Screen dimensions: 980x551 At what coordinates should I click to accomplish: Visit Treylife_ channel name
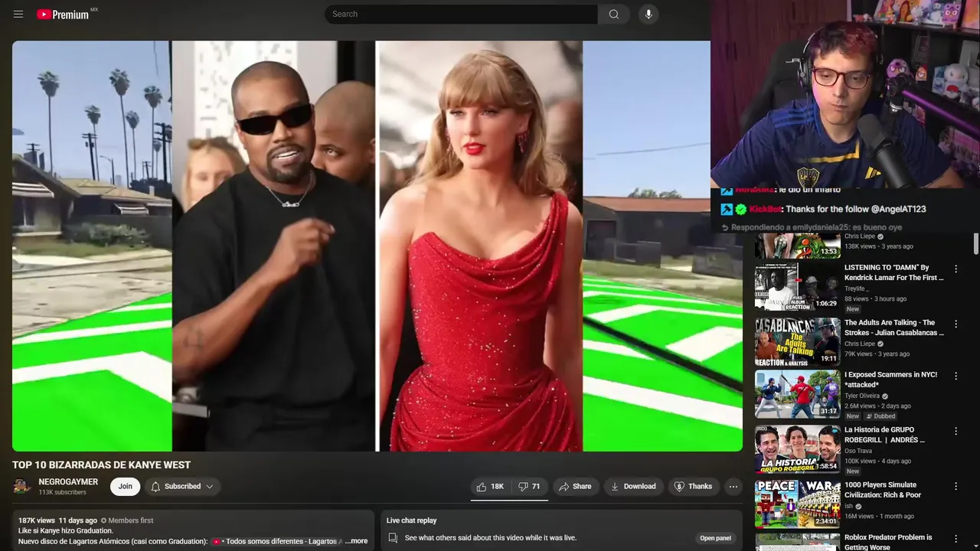click(x=857, y=289)
